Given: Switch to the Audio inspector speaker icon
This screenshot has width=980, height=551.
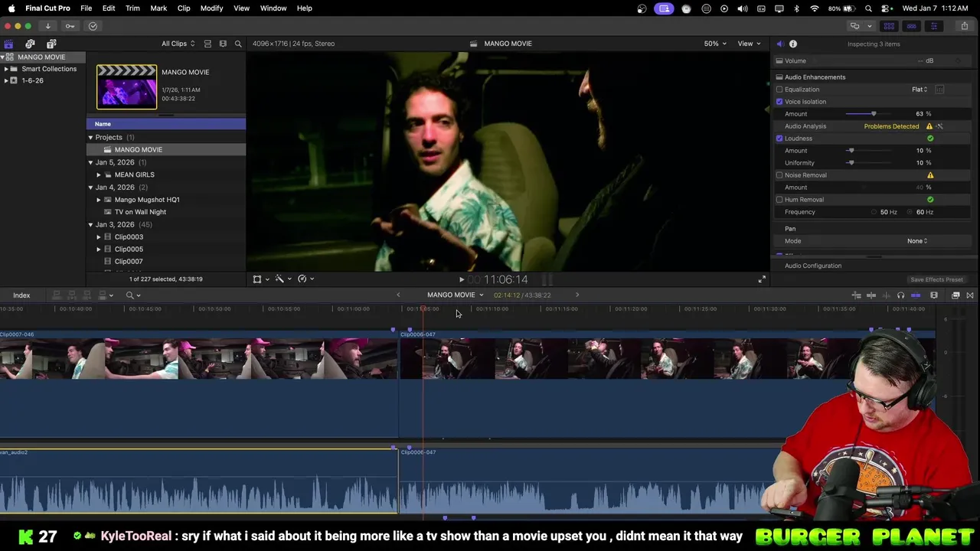Looking at the screenshot, I should click(779, 44).
